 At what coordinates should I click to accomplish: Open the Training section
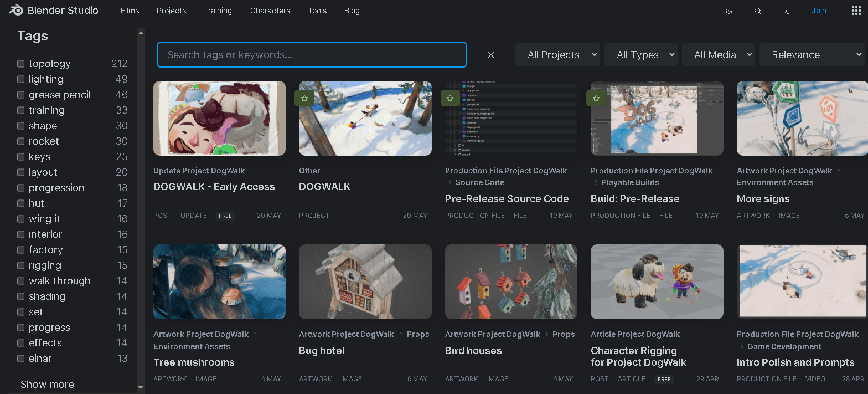218,11
